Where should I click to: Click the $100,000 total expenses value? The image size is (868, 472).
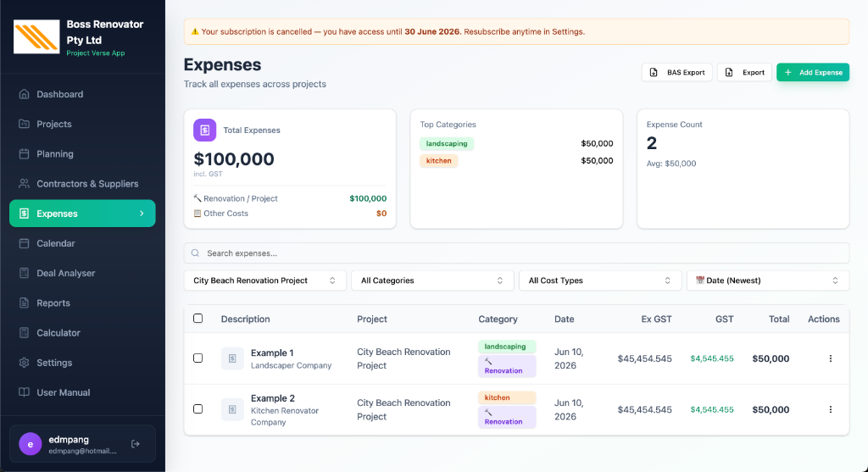click(234, 159)
